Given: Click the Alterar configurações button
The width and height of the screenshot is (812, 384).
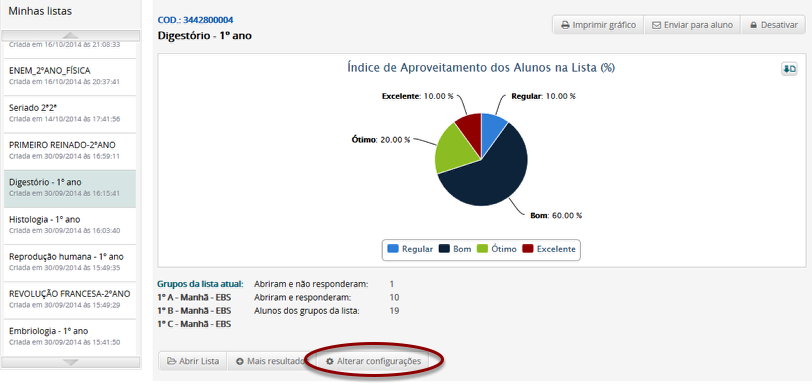Looking at the screenshot, I should (373, 361).
